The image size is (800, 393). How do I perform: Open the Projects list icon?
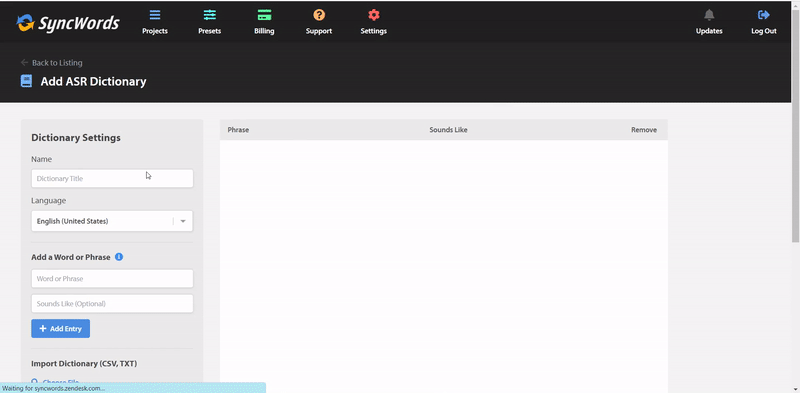pyautogui.click(x=155, y=15)
